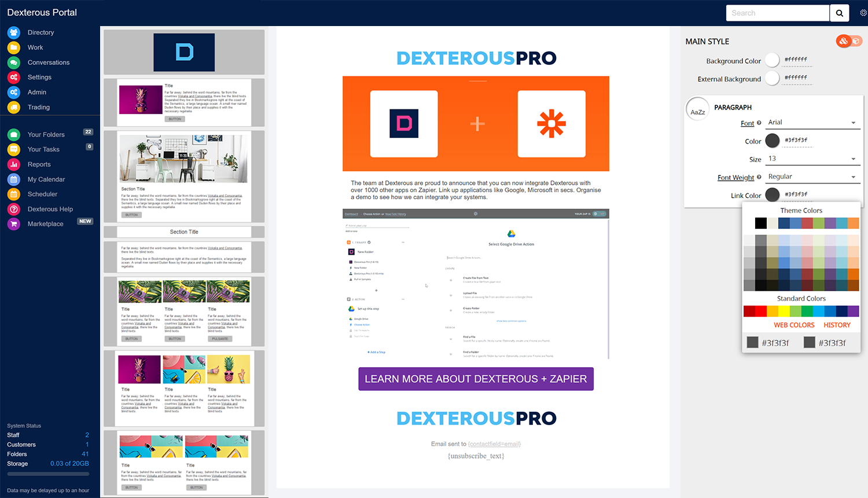Open Reports from the sidebar

pos(39,164)
